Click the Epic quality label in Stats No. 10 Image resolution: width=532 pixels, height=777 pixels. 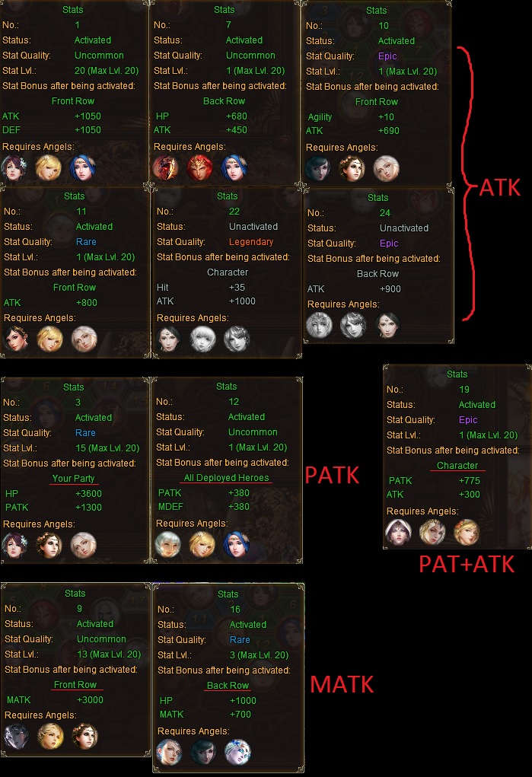pyautogui.click(x=387, y=56)
